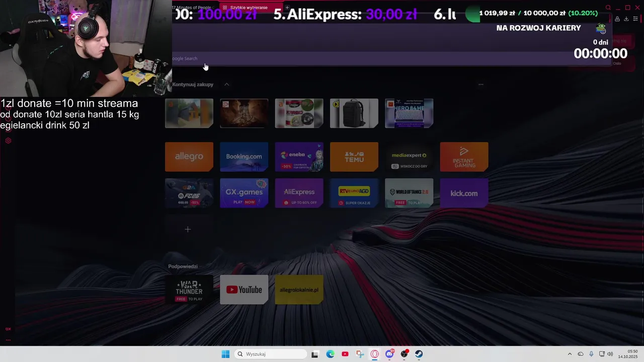Open the volume speaker tray icon
This screenshot has height=362, width=644.
point(610,354)
